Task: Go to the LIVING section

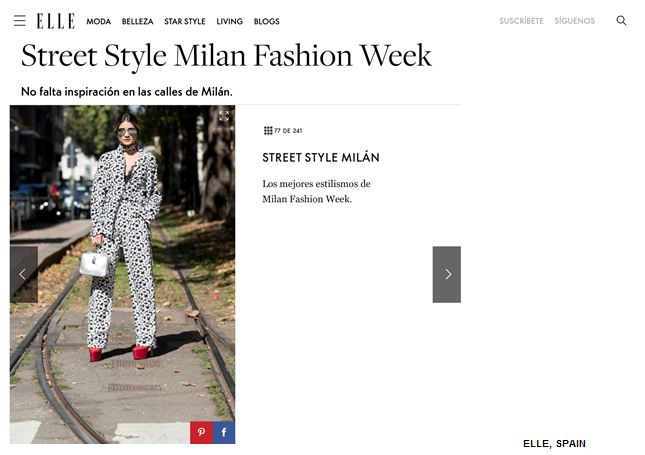Action: pyautogui.click(x=229, y=21)
